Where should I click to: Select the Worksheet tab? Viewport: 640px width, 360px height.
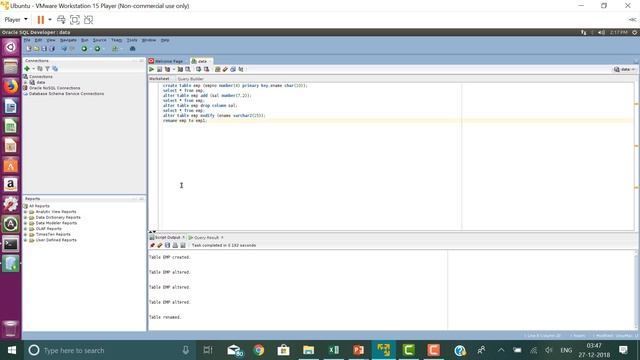click(x=159, y=78)
